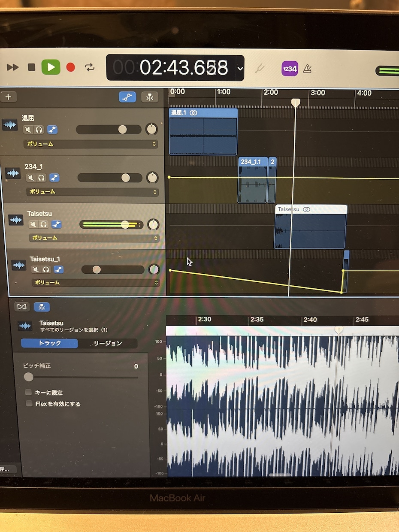Mute the Taisetsu track
399x532 pixels.
pos(33,224)
